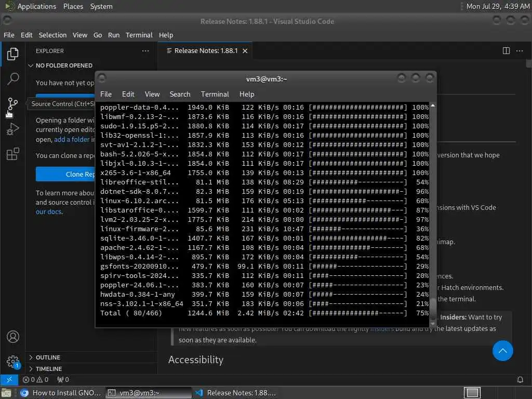Click the terminal window menu icon at title left
The height and width of the screenshot is (399, 532).
(x=102, y=78)
